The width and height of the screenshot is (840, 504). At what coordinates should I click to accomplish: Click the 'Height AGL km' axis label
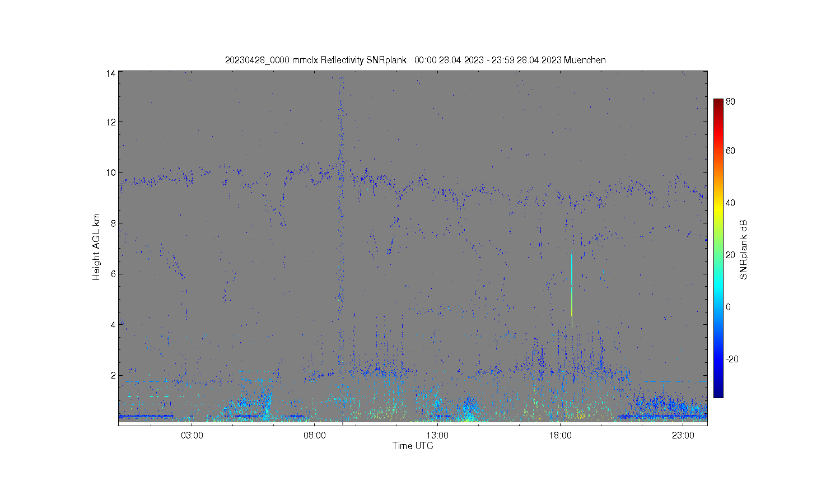point(96,247)
